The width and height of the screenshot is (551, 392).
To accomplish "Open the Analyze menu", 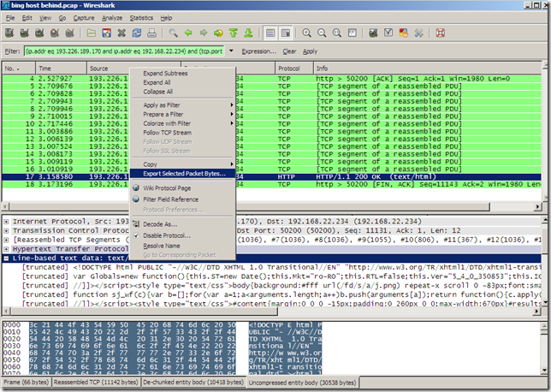I will click(x=112, y=18).
